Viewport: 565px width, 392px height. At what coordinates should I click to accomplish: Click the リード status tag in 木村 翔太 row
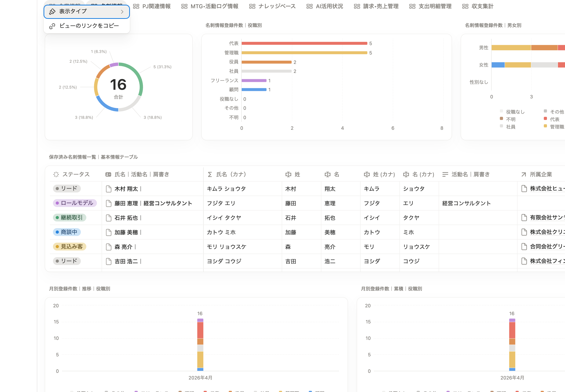coord(67,188)
